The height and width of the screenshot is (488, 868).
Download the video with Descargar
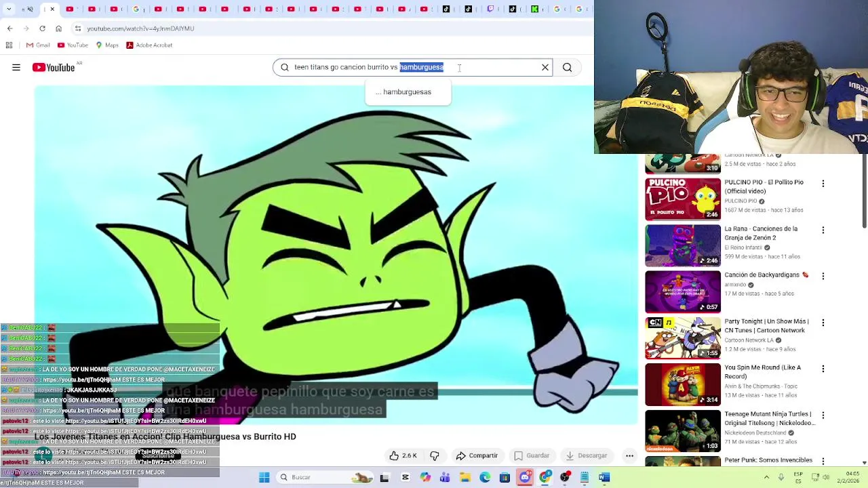pyautogui.click(x=587, y=455)
